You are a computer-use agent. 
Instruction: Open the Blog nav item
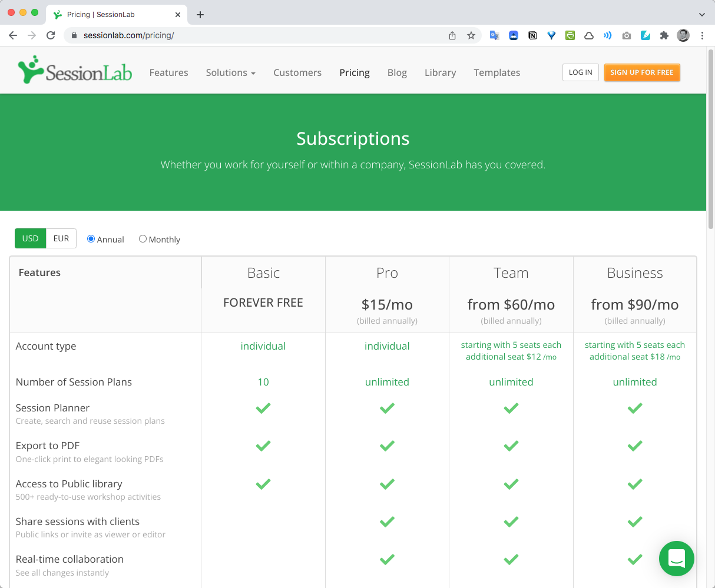397,72
